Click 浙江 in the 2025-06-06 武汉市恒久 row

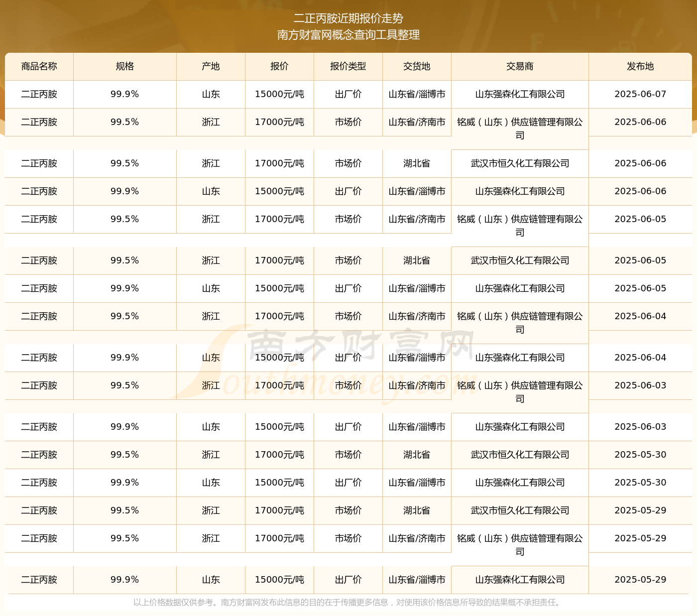211,163
